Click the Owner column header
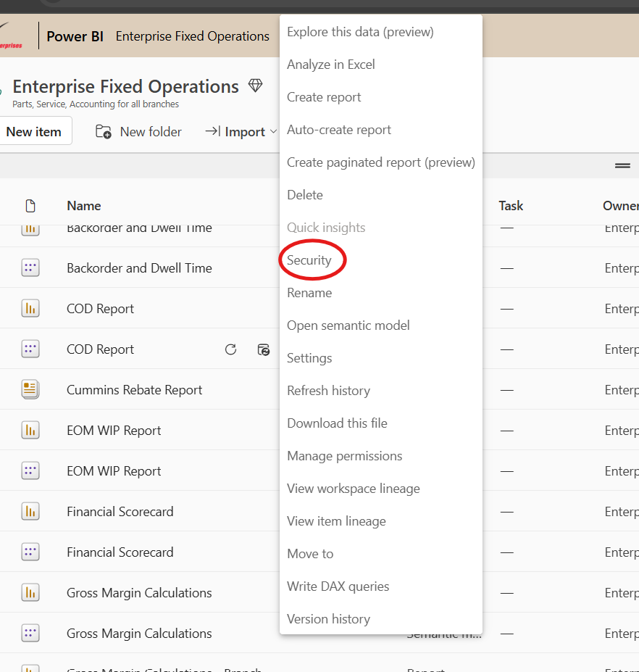This screenshot has width=639, height=672. click(621, 206)
